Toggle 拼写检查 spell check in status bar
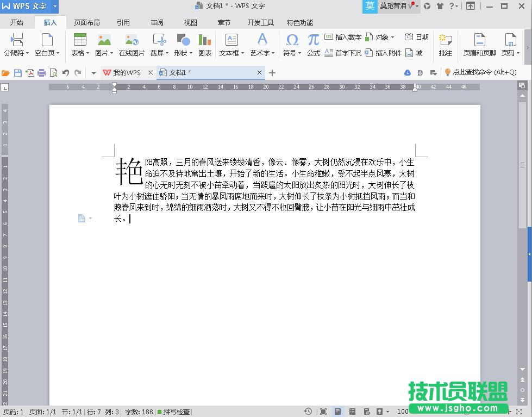The image size is (532, 417). point(174,412)
